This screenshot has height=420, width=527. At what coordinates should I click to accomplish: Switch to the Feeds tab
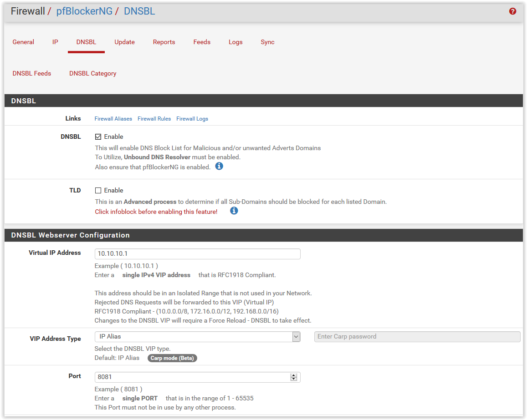tap(202, 42)
